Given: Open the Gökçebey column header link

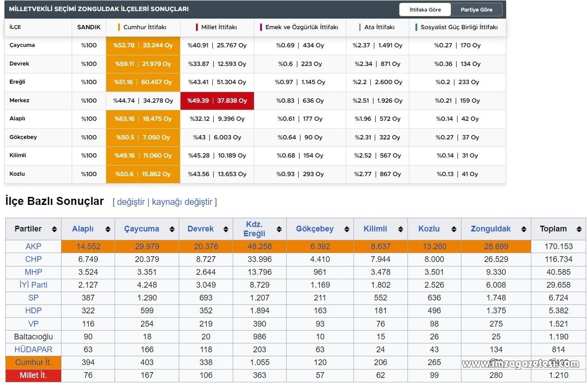Looking at the screenshot, I should [315, 229].
